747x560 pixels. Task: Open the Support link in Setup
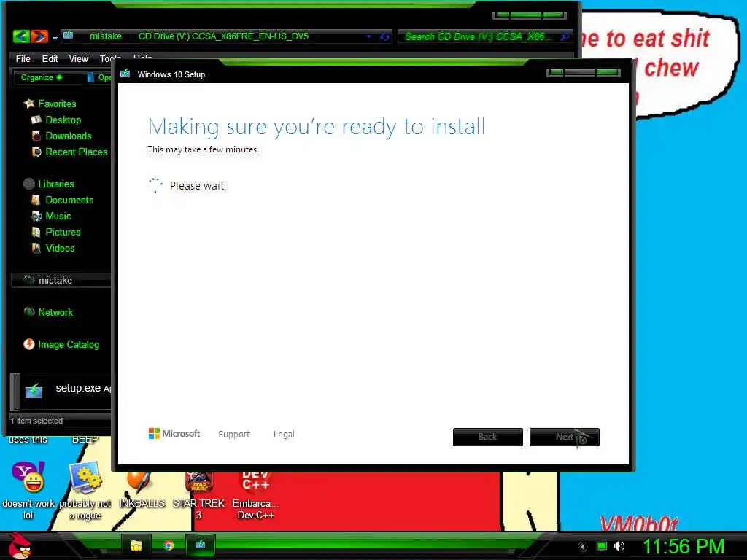pyautogui.click(x=234, y=435)
